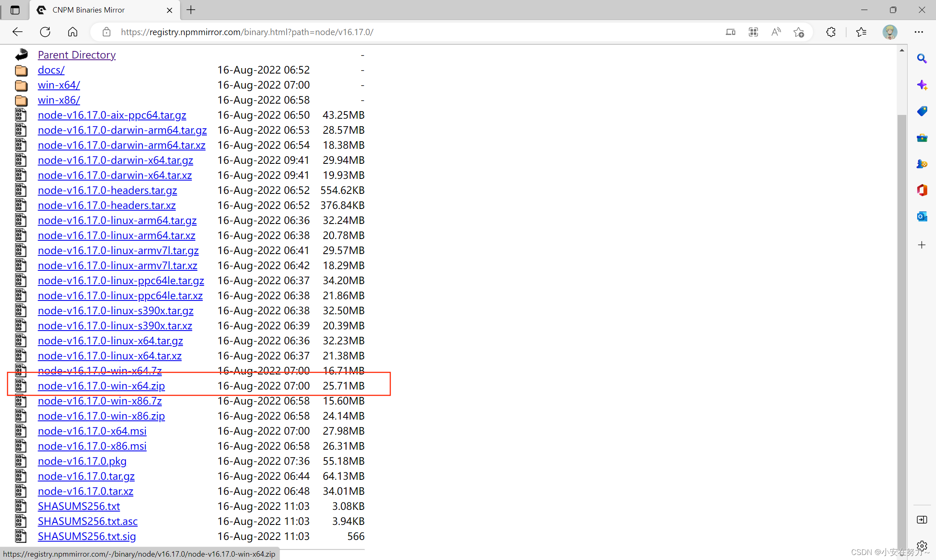Download node-v16.17.0-headers.tar.gz
Image resolution: width=936 pixels, height=560 pixels.
107,191
